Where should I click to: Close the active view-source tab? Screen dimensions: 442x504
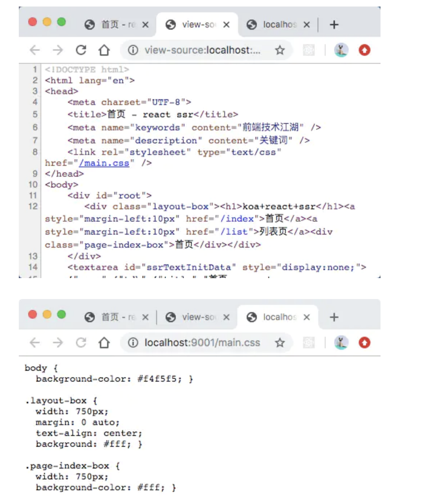[226, 25]
